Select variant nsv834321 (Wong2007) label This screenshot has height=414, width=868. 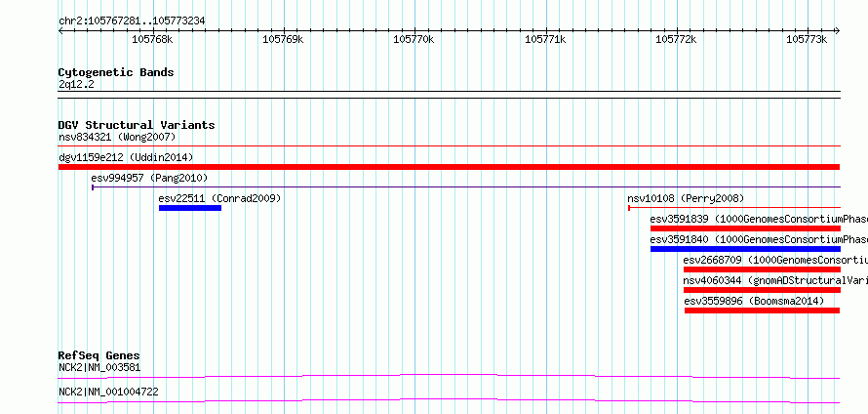tap(117, 137)
